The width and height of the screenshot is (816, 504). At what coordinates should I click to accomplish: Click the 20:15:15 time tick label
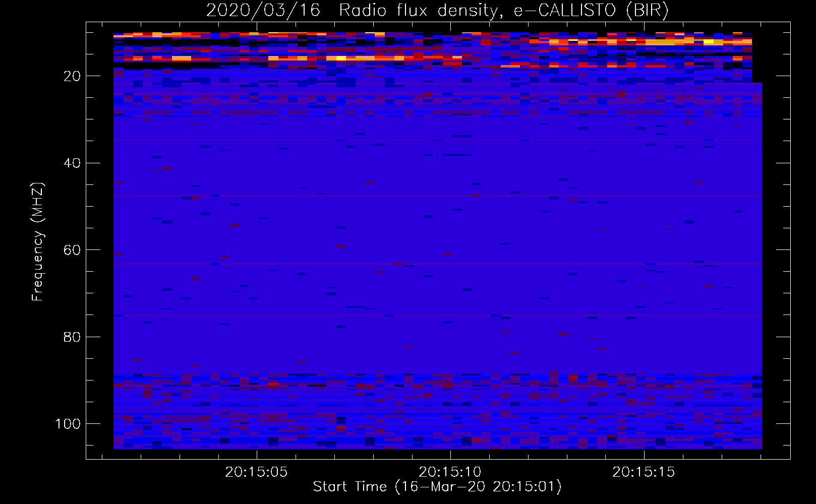644,472
